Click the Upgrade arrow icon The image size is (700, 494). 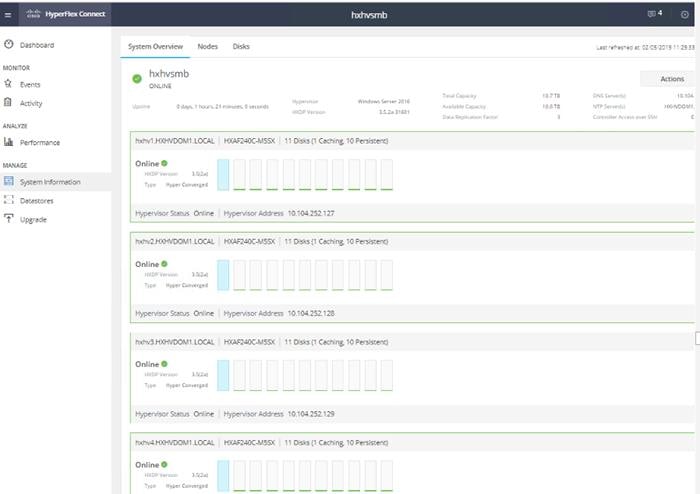pos(8,219)
